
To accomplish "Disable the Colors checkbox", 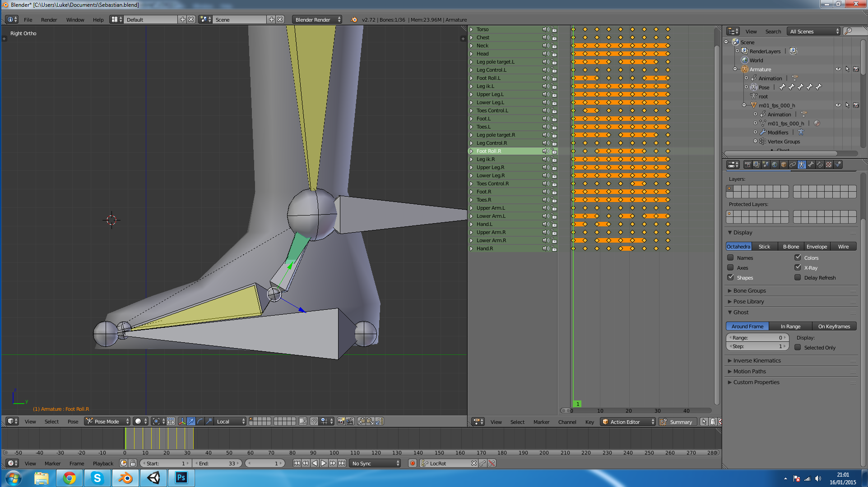I will (x=798, y=257).
